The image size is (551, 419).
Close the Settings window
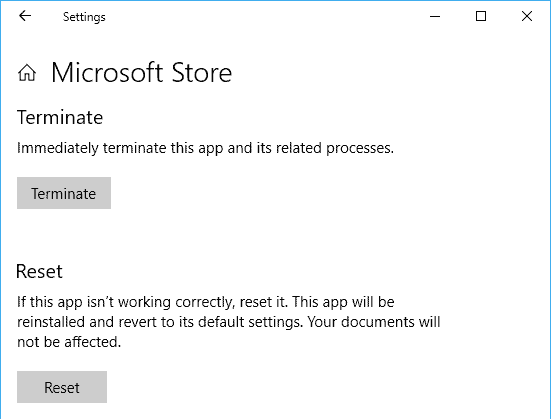[x=527, y=16]
